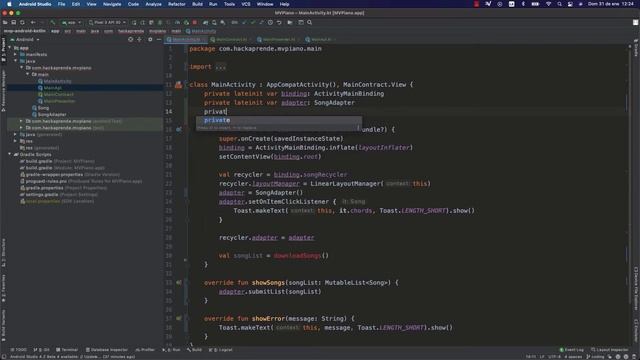Select MainActivity in project tree

click(55, 81)
